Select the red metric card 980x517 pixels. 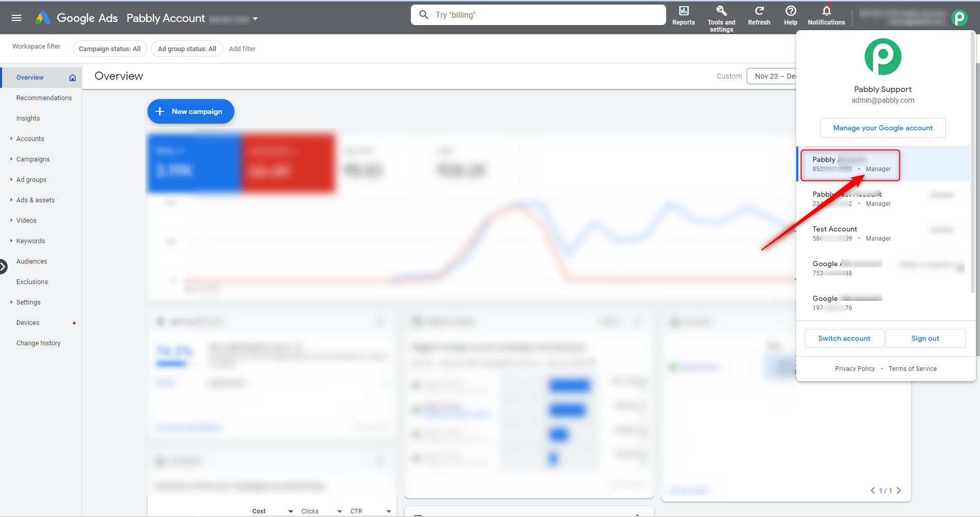pos(288,163)
